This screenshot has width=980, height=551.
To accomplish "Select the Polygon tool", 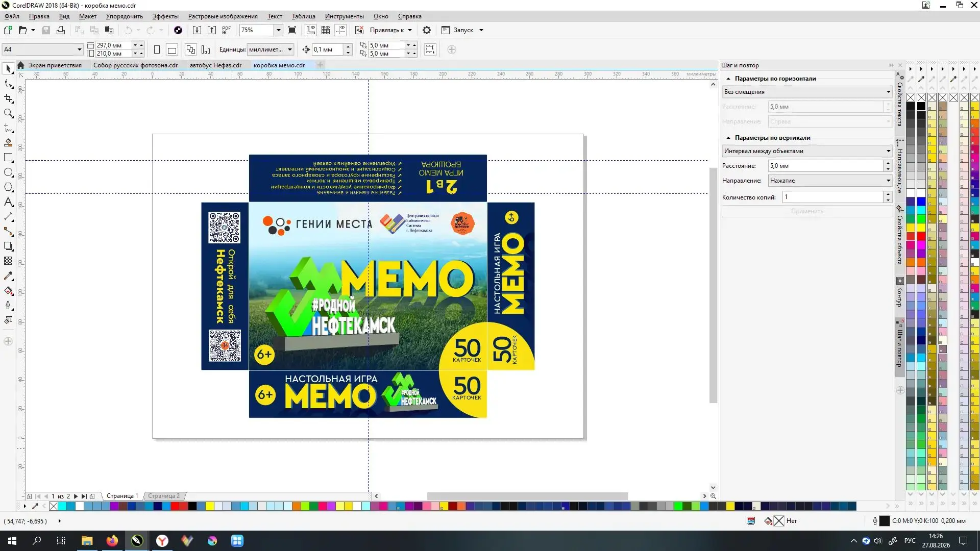I will pyautogui.click(x=8, y=187).
